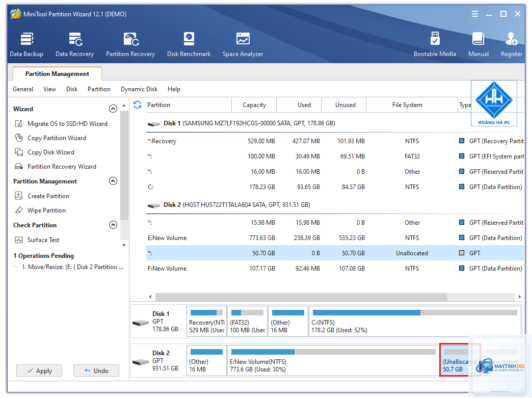Select the Recovery(NTFS) 529 MB block in Disk 1 map
Viewport: 532px width, 398px height.
(206, 322)
